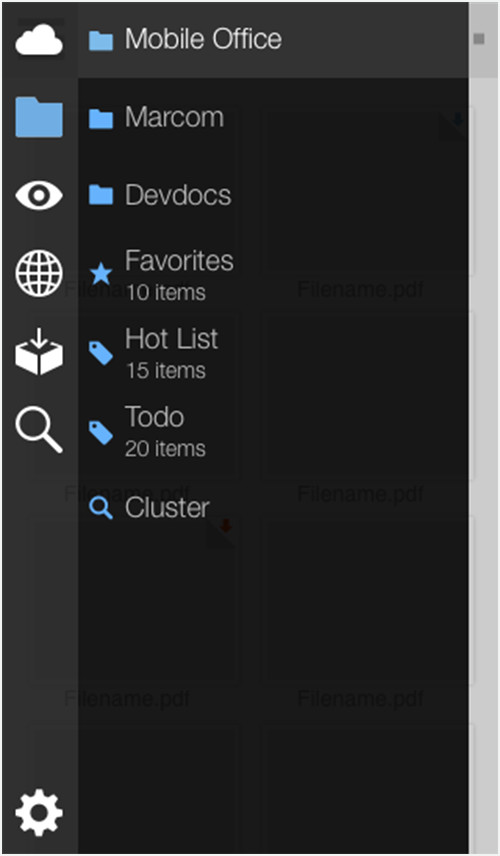The height and width of the screenshot is (856, 500).
Task: Show Favorites with 10 items
Action: [x=273, y=274]
